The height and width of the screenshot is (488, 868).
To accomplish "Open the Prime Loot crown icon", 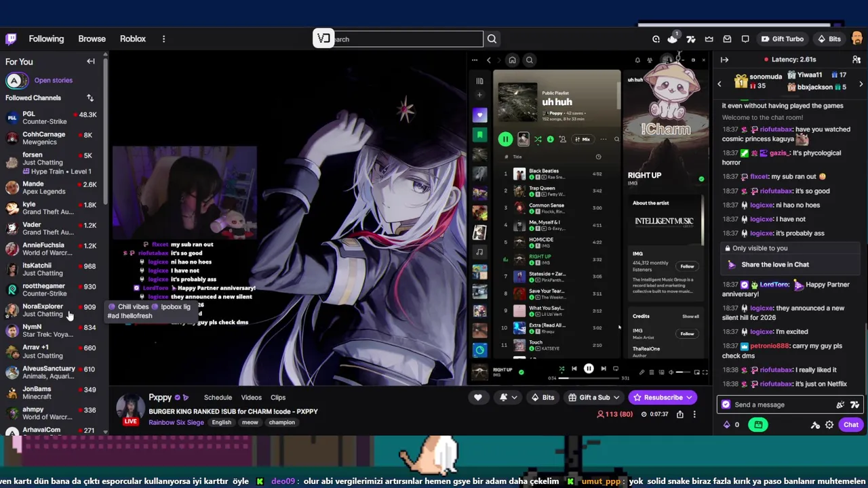I will coord(709,39).
